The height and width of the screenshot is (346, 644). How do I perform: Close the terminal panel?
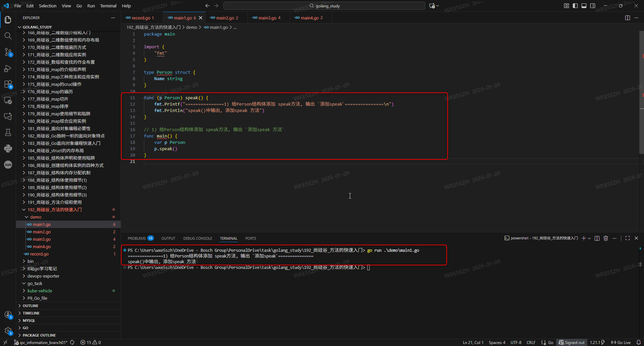coord(636,238)
